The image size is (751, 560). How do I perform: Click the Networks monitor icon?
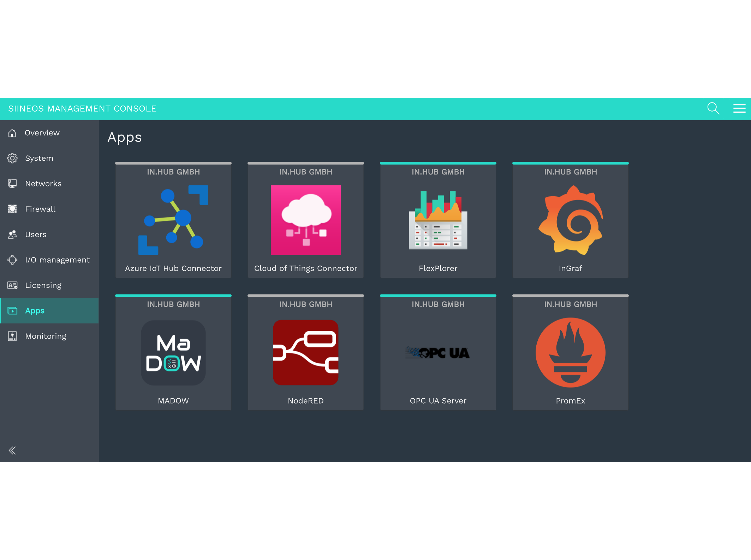click(x=12, y=184)
